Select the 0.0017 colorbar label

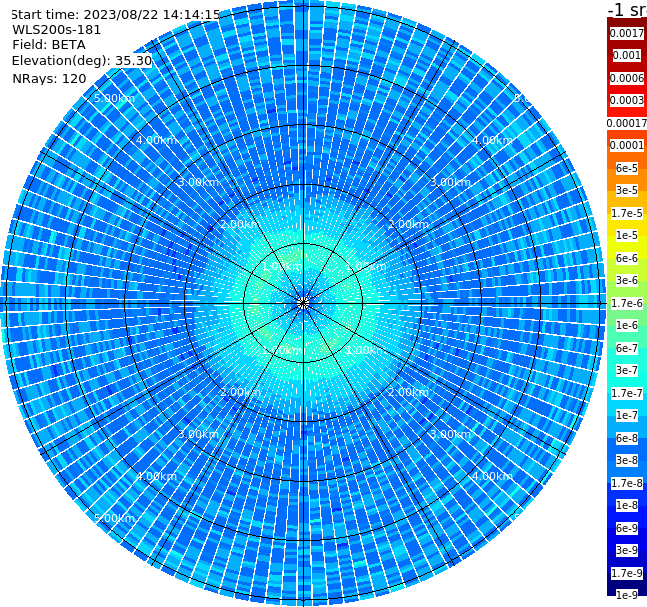click(627, 33)
